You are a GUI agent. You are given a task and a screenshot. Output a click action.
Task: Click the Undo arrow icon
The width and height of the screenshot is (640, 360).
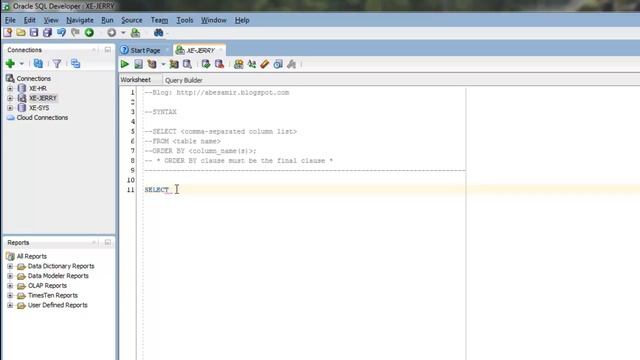[62, 33]
